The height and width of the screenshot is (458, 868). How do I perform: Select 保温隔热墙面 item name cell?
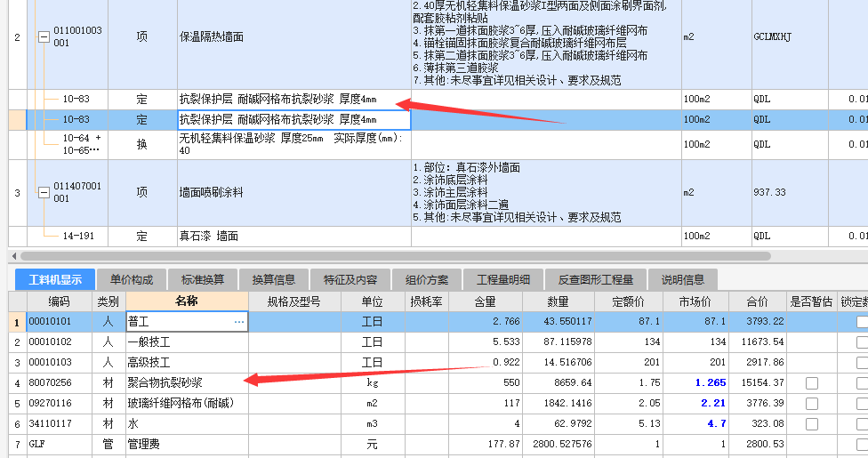pos(294,37)
